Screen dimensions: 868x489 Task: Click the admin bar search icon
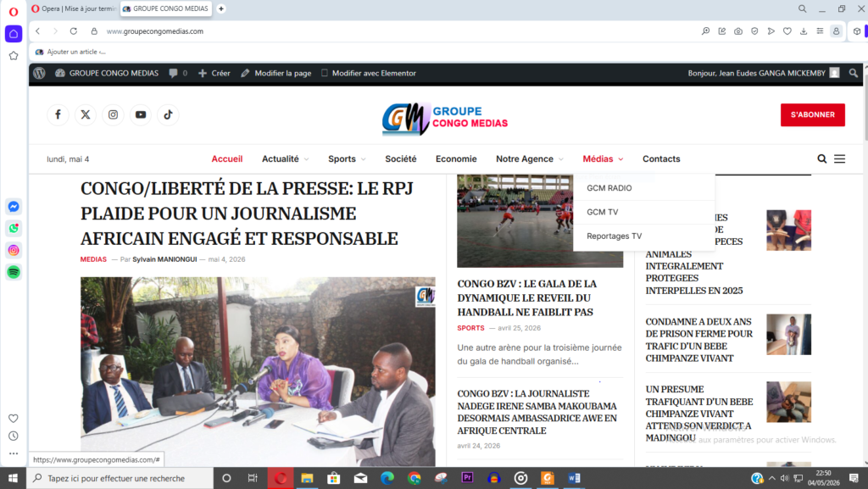[853, 73]
